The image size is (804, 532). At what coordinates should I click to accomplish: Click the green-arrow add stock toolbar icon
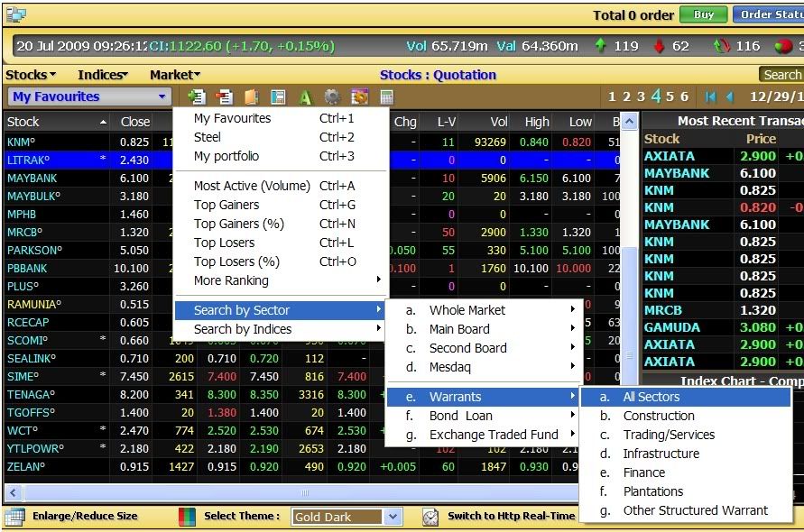coord(196,97)
